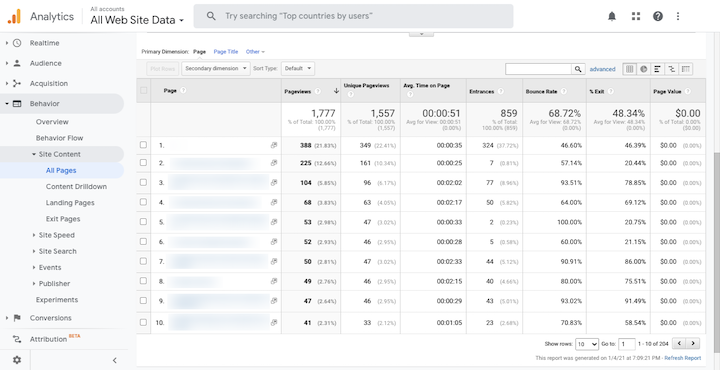Click the help question mark icon
720x370 pixels.
658,17
